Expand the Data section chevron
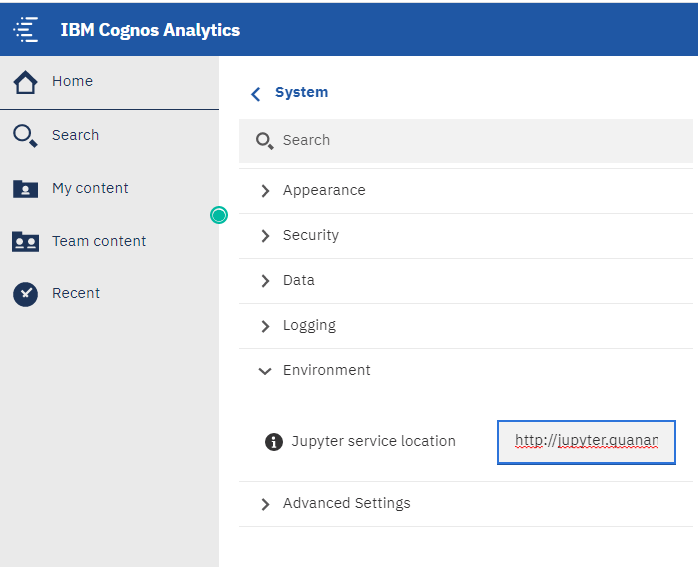Viewport: 698px width, 567px height. click(x=265, y=281)
